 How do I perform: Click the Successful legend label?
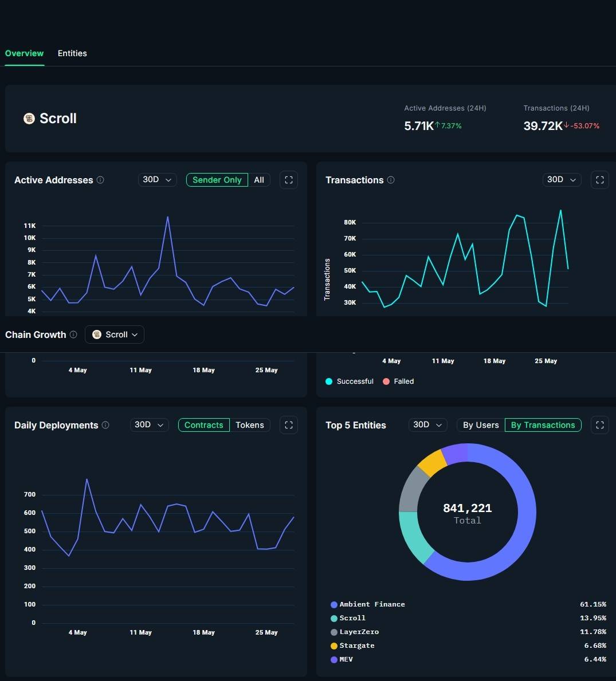[355, 381]
